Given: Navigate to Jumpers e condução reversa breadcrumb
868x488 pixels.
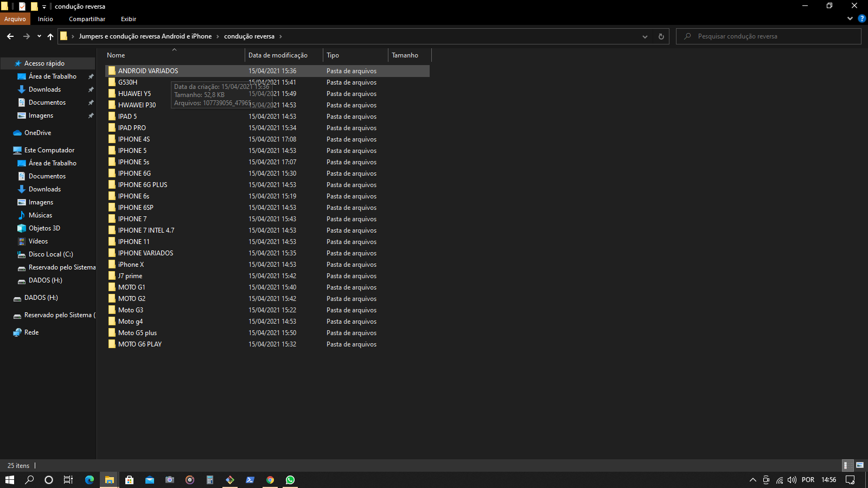Looking at the screenshot, I should coord(145,36).
